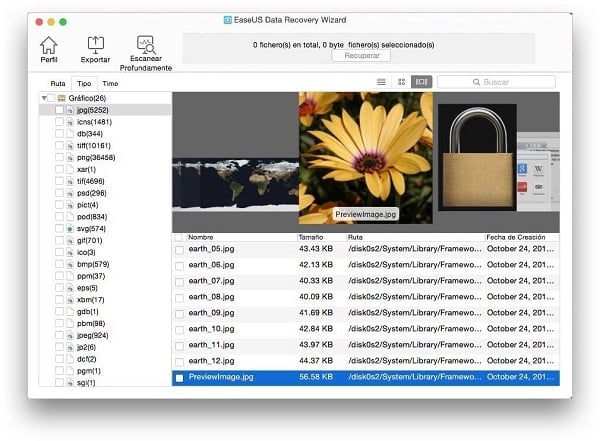Start Escanear Profundamente deep scan
The image size is (600, 441).
pyautogui.click(x=146, y=45)
